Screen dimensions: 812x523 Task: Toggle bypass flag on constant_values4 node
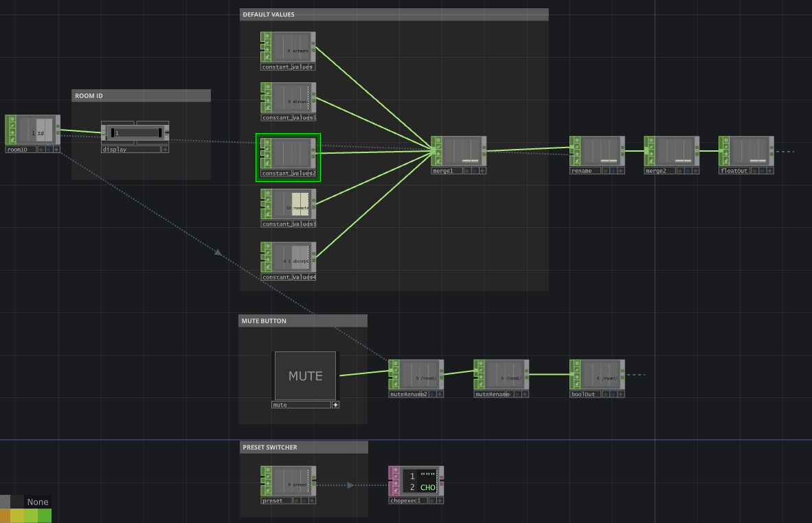pos(268,259)
